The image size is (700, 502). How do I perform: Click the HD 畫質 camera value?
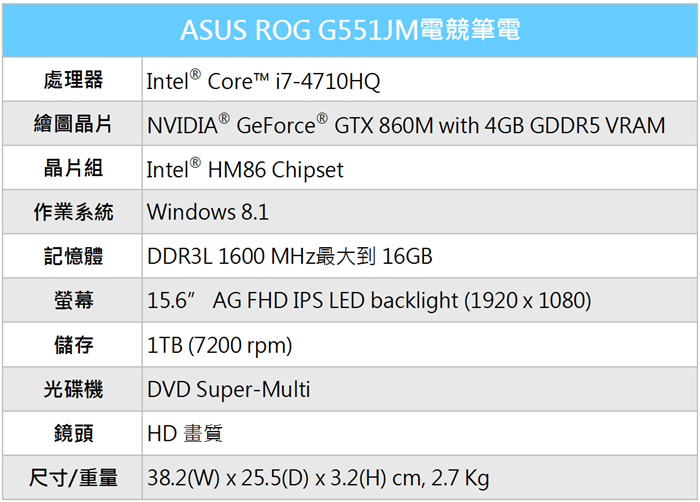(x=185, y=433)
